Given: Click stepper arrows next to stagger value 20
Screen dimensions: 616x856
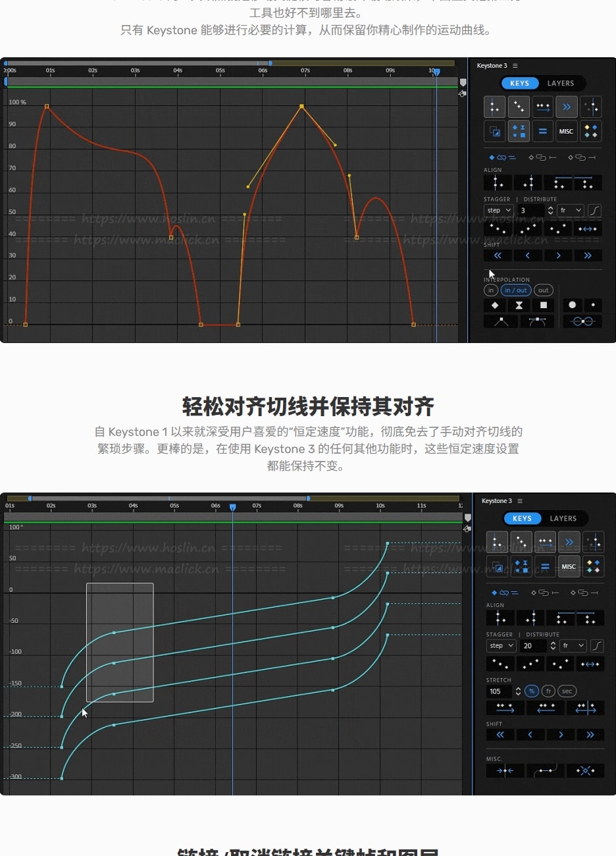Looking at the screenshot, I should [x=553, y=646].
